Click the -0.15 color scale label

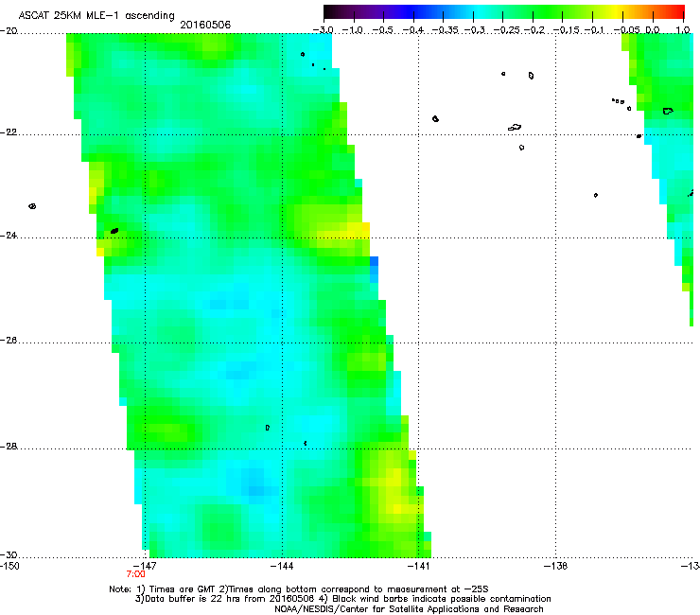click(x=566, y=30)
